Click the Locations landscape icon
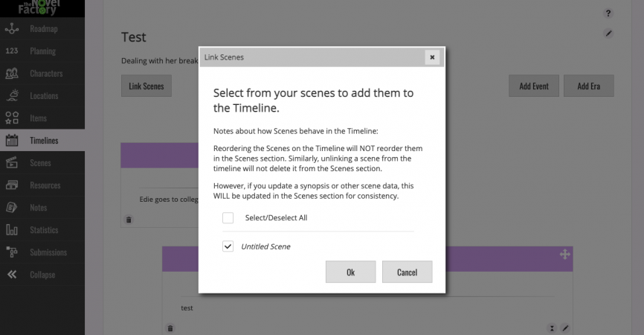 [12, 96]
